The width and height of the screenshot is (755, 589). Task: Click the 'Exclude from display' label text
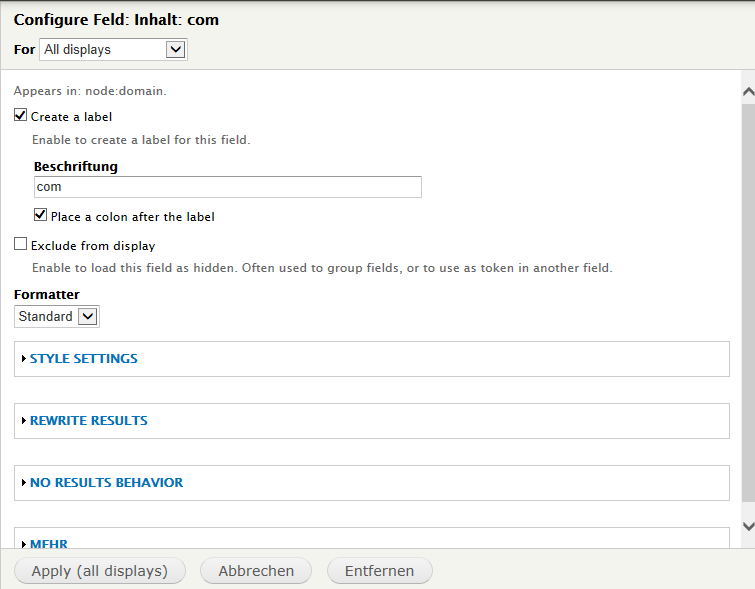(x=93, y=245)
